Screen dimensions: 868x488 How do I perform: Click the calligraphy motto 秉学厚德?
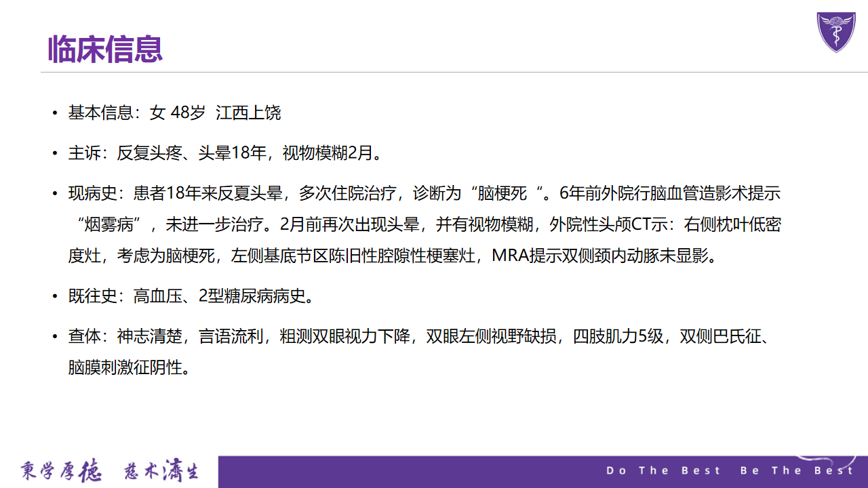[61, 472]
